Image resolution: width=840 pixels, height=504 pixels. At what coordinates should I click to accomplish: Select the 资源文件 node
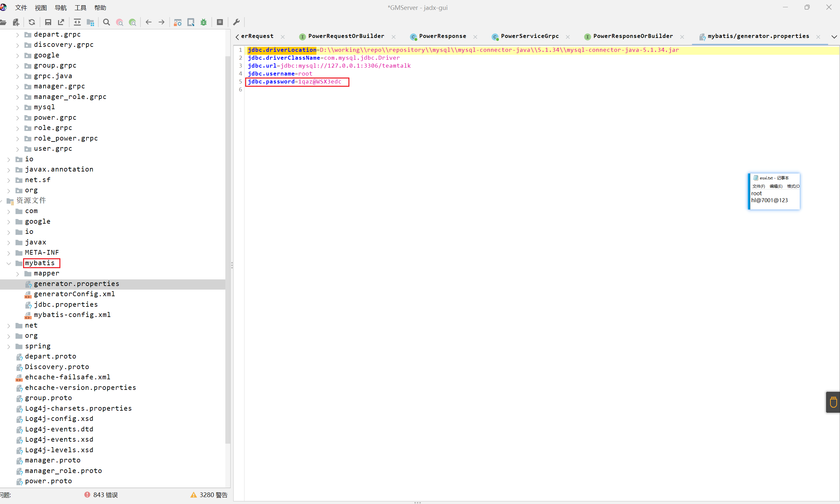point(31,200)
